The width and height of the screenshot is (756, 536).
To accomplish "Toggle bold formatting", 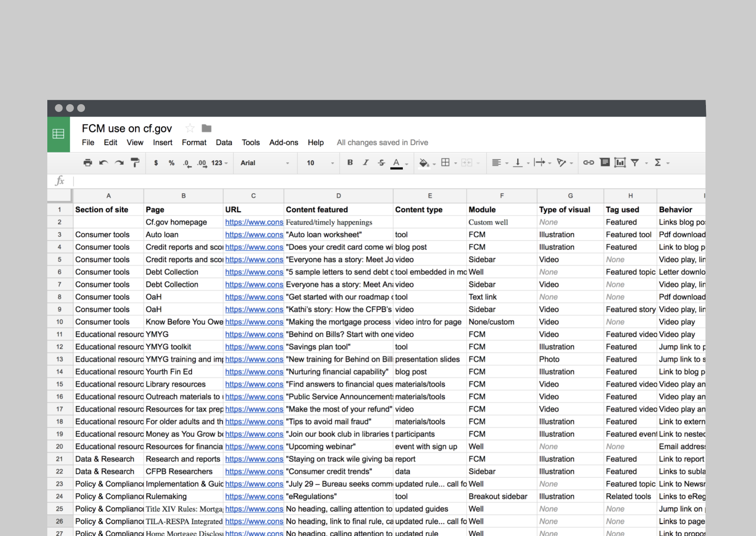I will tap(350, 162).
